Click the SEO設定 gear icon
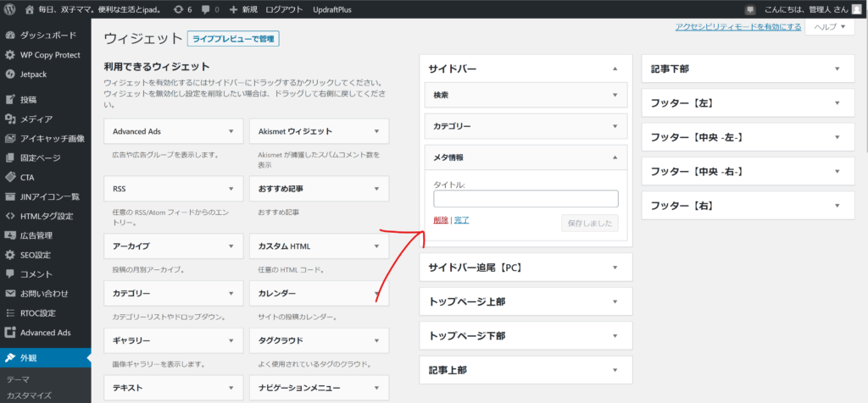Screen dimensions: 868x403 10,255
